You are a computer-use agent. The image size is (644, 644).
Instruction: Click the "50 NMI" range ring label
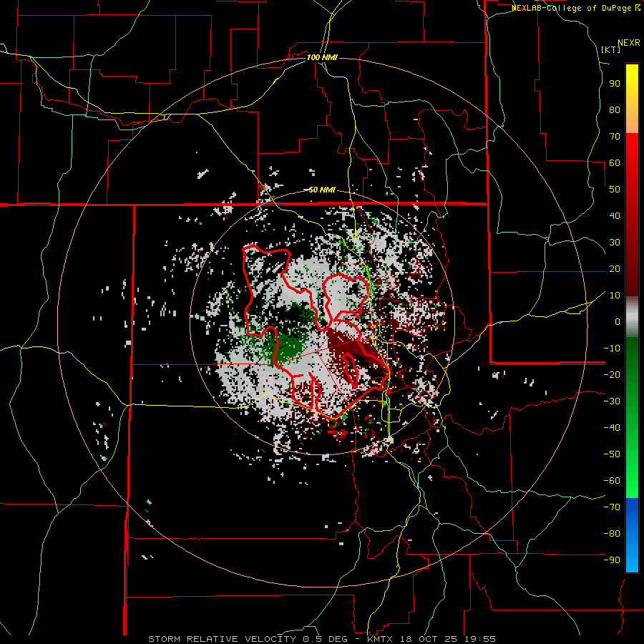[322, 190]
